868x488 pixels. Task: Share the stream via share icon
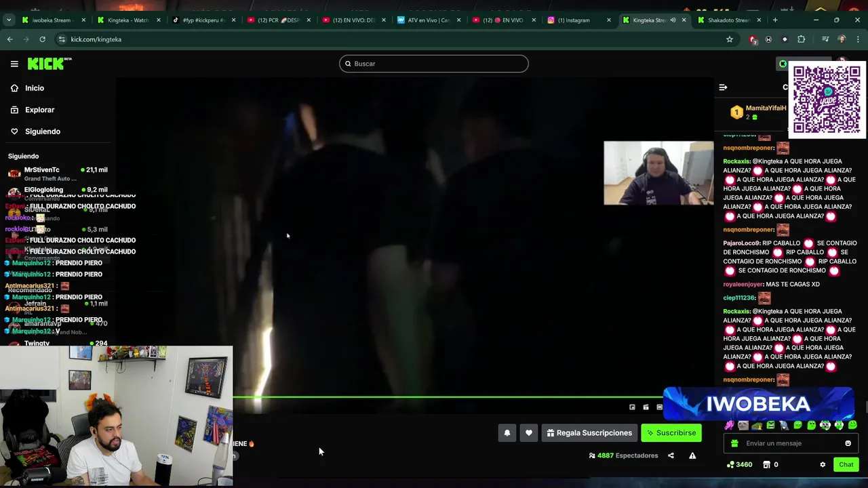pos(671,455)
